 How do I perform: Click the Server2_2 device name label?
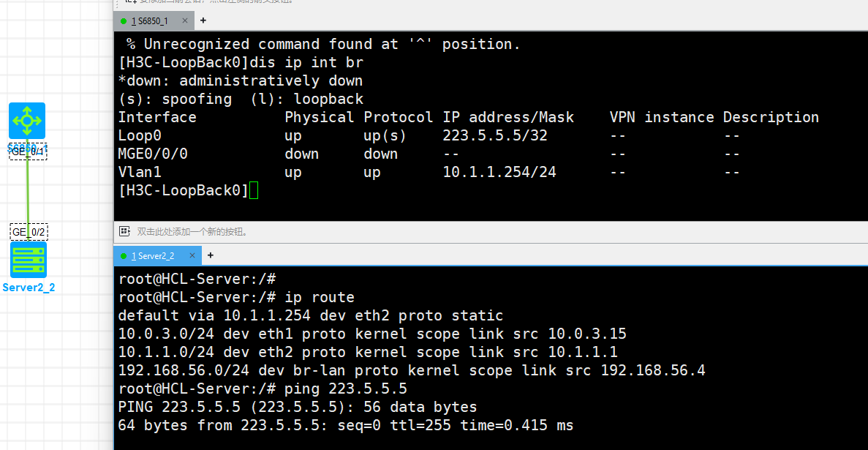(29, 288)
